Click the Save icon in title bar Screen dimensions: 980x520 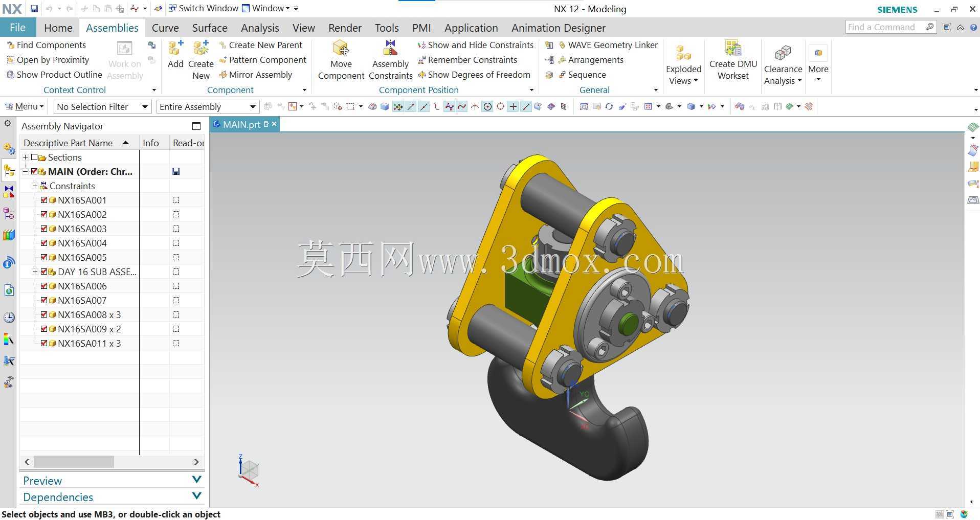tap(34, 9)
